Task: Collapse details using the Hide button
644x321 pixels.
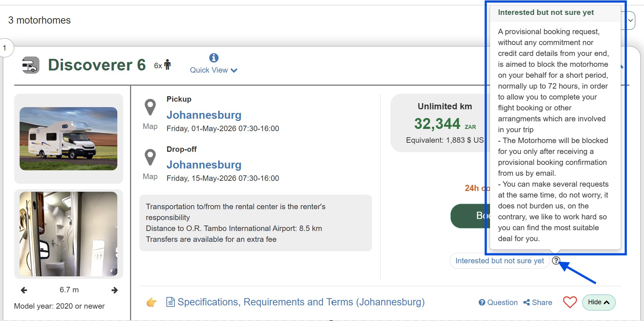Action: click(598, 302)
